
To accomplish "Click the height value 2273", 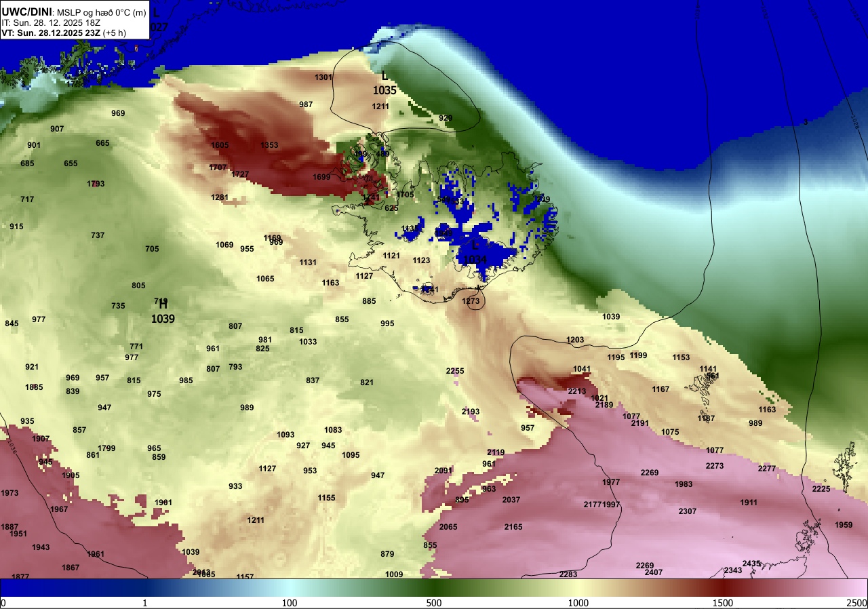I will (x=715, y=466).
